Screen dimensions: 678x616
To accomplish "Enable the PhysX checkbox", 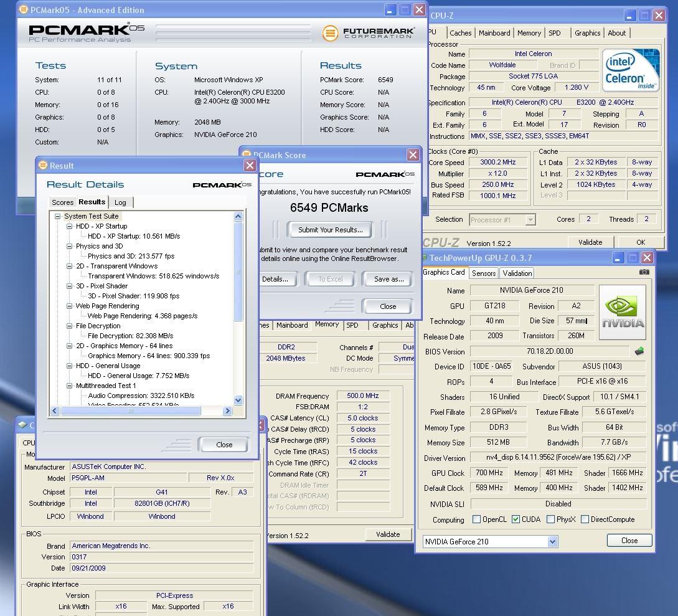I will point(550,519).
